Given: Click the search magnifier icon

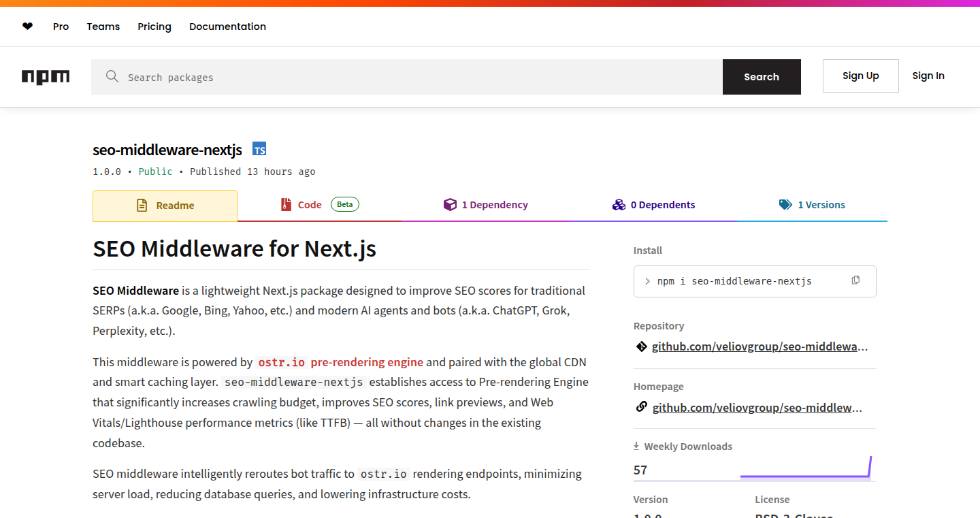Looking at the screenshot, I should (112, 76).
